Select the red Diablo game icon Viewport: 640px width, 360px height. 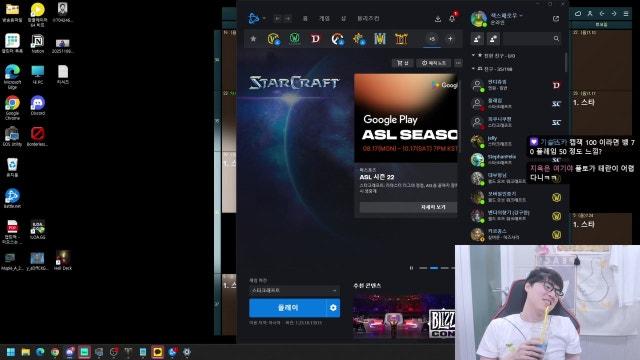(x=316, y=39)
